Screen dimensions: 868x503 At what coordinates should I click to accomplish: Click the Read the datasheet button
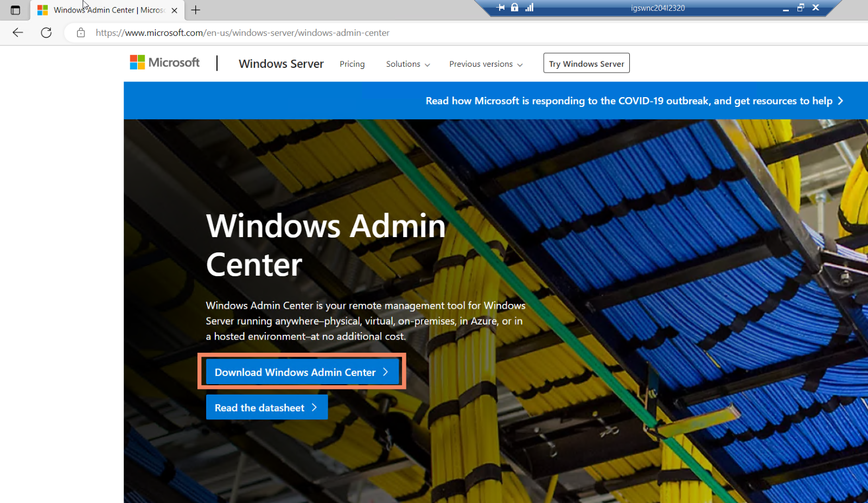click(x=266, y=407)
